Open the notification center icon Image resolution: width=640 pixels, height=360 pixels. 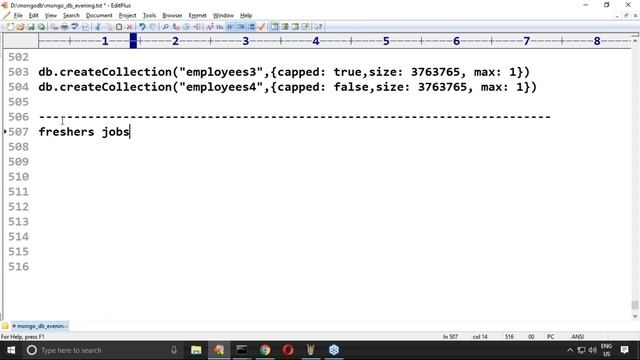pyautogui.click(x=624, y=350)
